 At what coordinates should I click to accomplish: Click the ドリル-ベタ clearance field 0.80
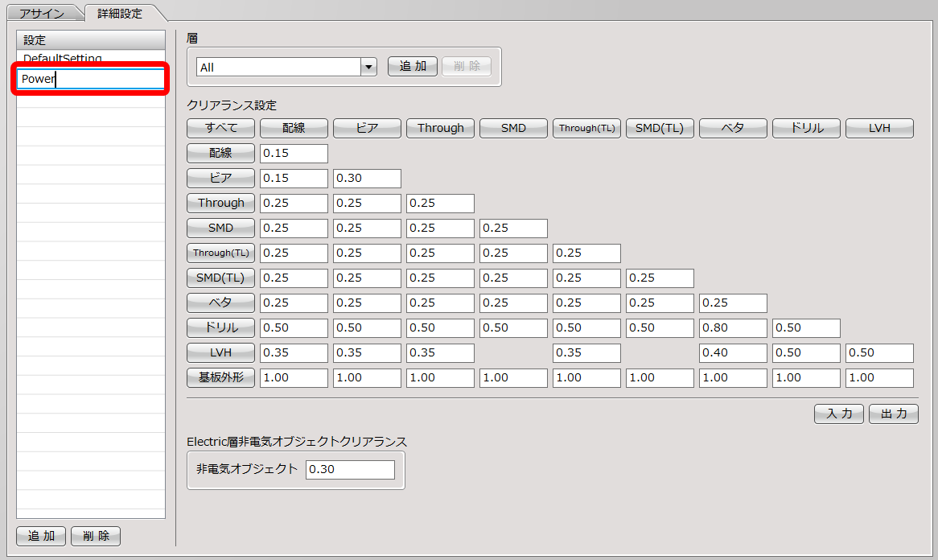click(x=733, y=327)
